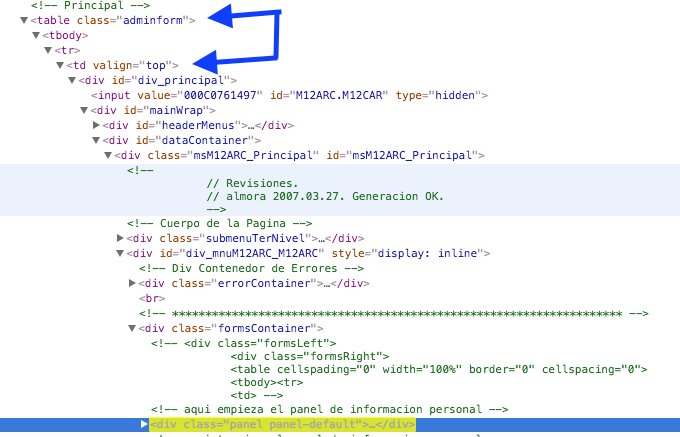Collapse the td valign top node
Screen dimensions: 680x437
tap(60, 66)
